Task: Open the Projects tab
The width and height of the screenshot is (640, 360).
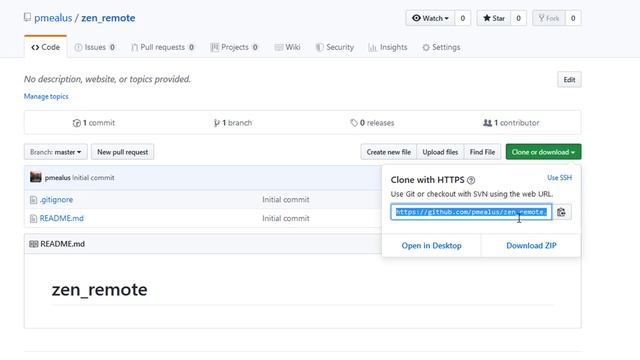Action: pyautogui.click(x=234, y=47)
